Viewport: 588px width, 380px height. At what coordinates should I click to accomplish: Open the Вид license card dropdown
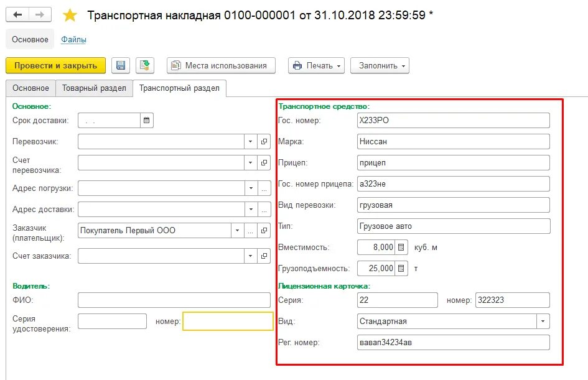point(543,321)
